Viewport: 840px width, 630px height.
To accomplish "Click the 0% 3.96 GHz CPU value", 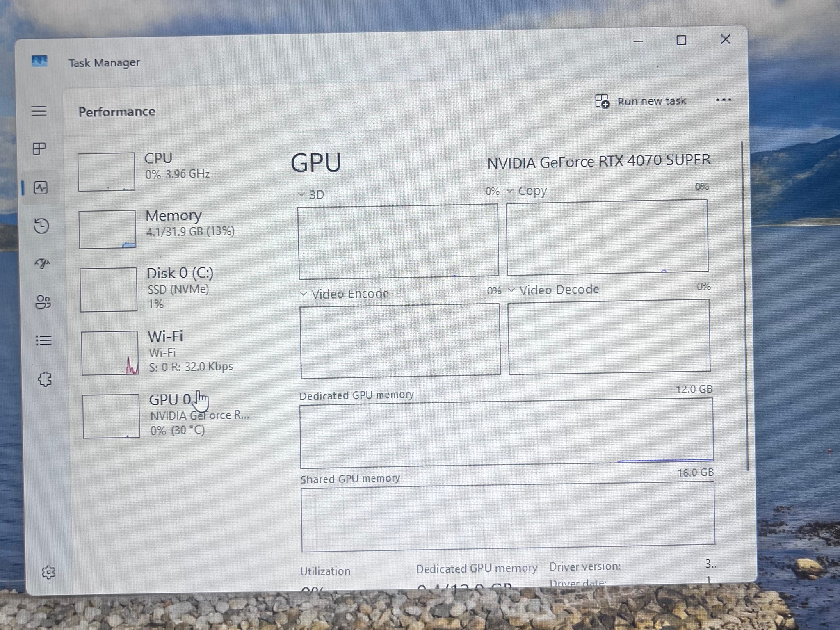I will coord(177,174).
